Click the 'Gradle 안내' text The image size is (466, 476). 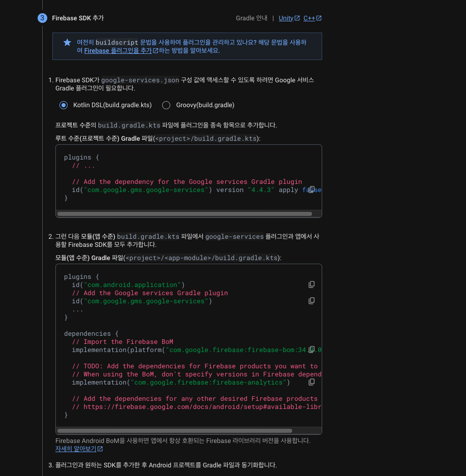pyautogui.click(x=252, y=18)
